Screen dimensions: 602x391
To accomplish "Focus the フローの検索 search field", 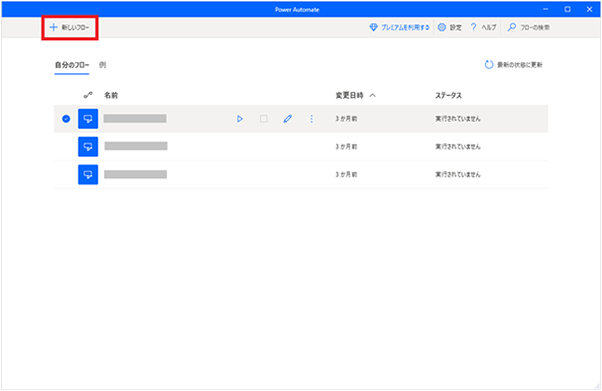I will [x=529, y=27].
